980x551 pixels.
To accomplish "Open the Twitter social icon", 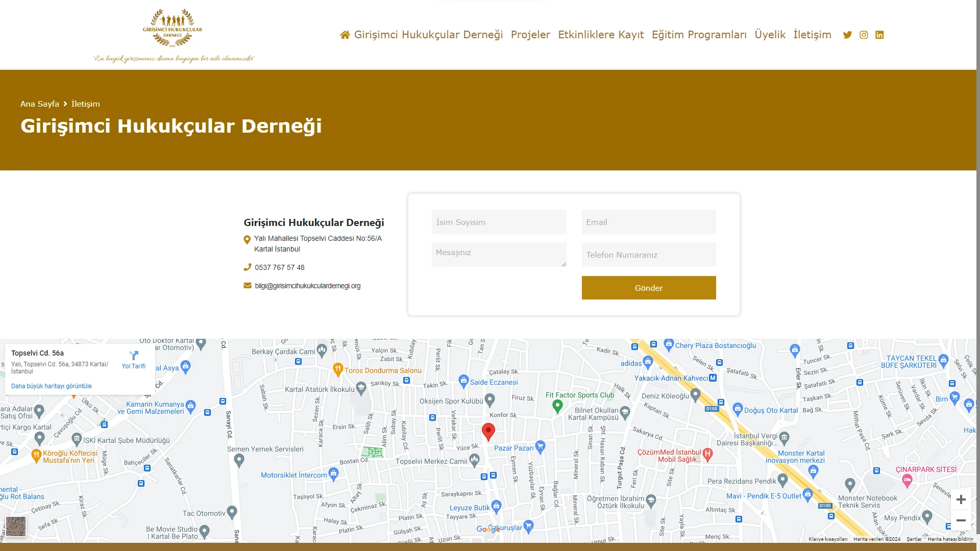I will pos(847,35).
